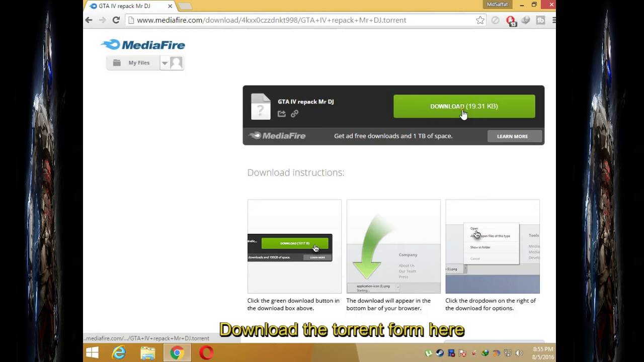Screen dimensions: 644x362
Task: Click the uTorrent tray icon
Action: [429, 353]
